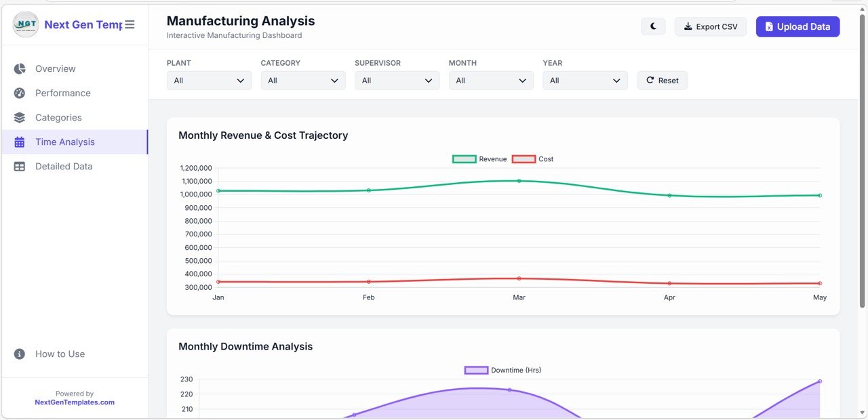Click the Categories layers icon
This screenshot has height=420, width=868.
click(20, 117)
